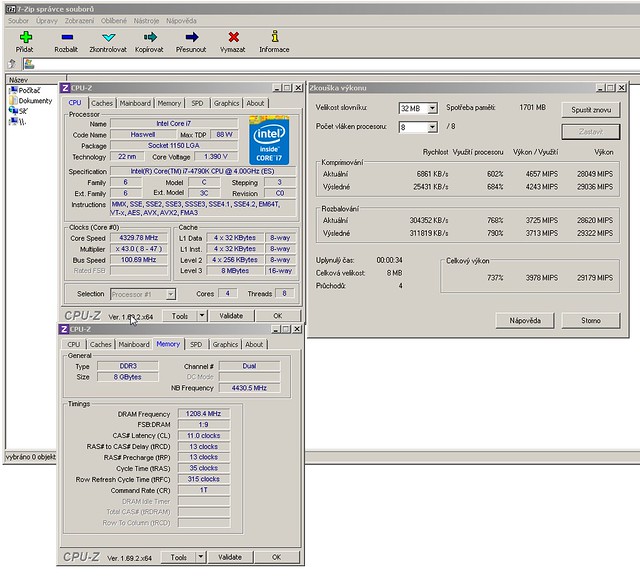The image size is (640, 576).
Task: Select the Dokumenty folder item
Action: tap(31, 100)
